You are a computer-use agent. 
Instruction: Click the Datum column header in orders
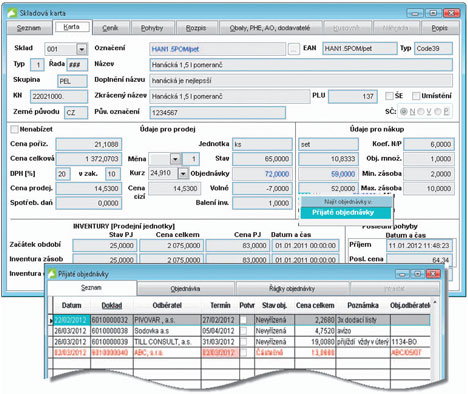click(x=72, y=305)
